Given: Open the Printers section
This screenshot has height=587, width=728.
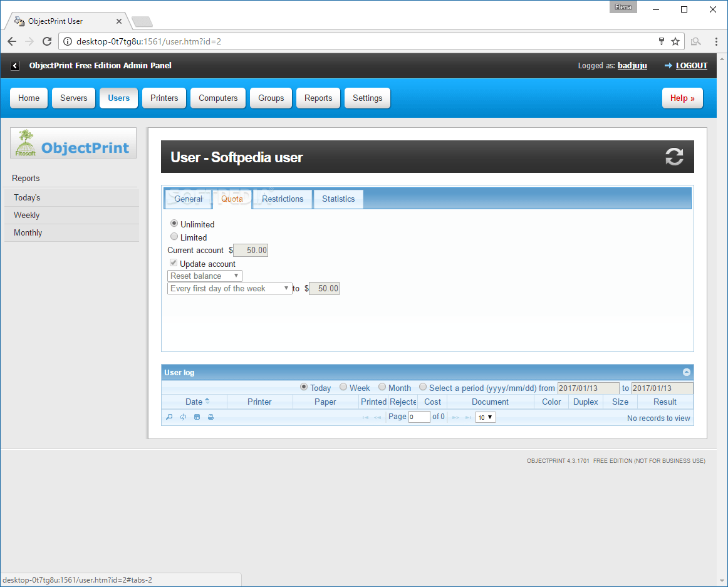Looking at the screenshot, I should click(164, 98).
